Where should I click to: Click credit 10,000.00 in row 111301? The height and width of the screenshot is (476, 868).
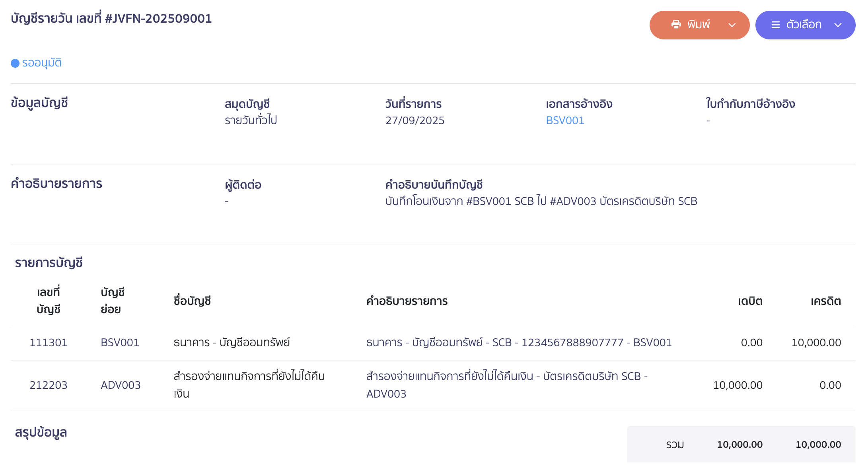(x=816, y=343)
